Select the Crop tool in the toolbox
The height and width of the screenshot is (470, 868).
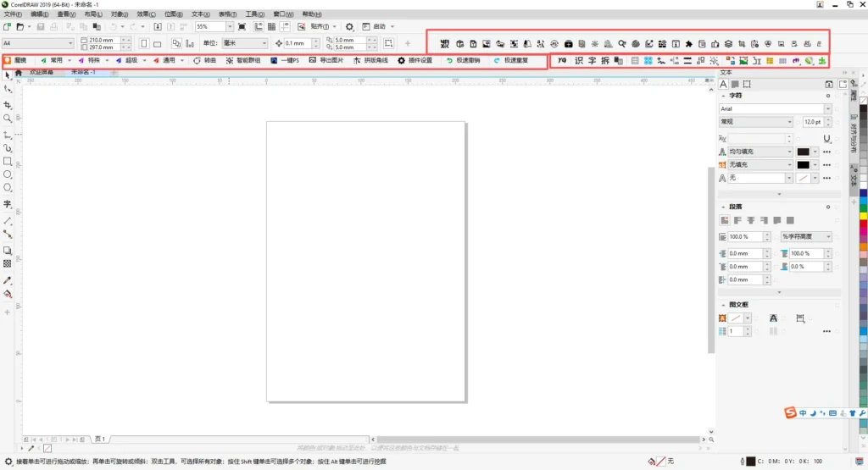(x=8, y=105)
